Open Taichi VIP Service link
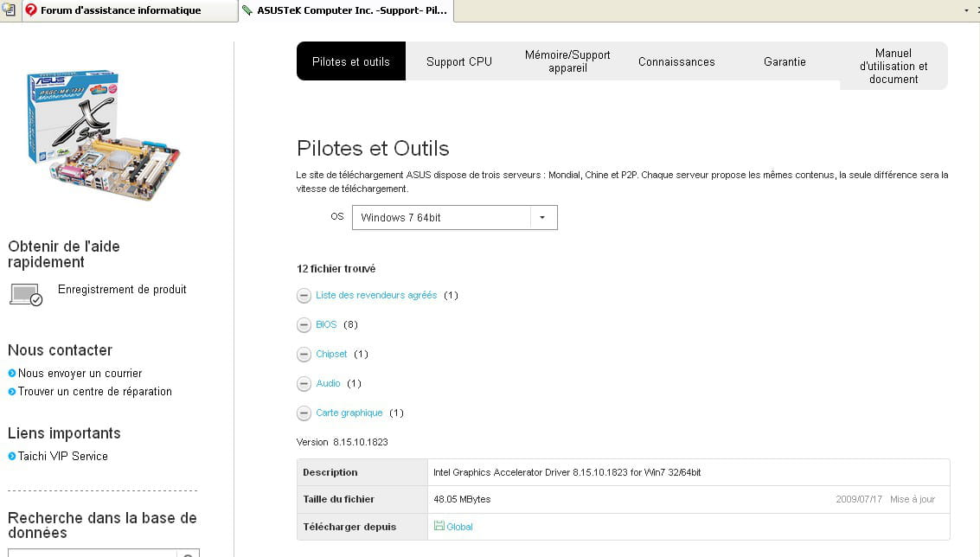Screen dimensions: 980x557 click(x=62, y=457)
